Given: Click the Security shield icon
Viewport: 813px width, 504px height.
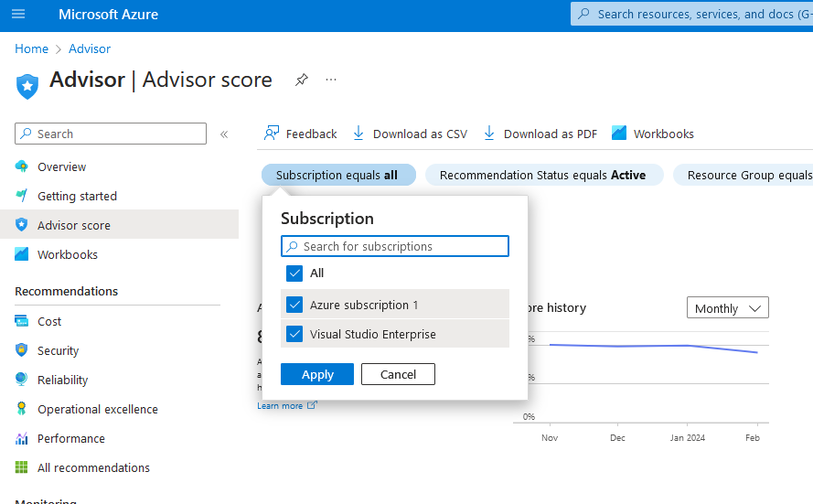Looking at the screenshot, I should (x=21, y=350).
